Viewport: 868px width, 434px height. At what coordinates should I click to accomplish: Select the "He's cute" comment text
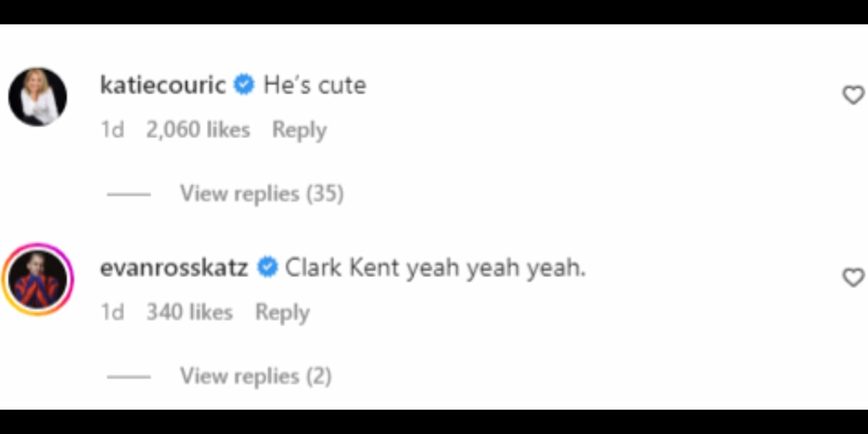[315, 85]
